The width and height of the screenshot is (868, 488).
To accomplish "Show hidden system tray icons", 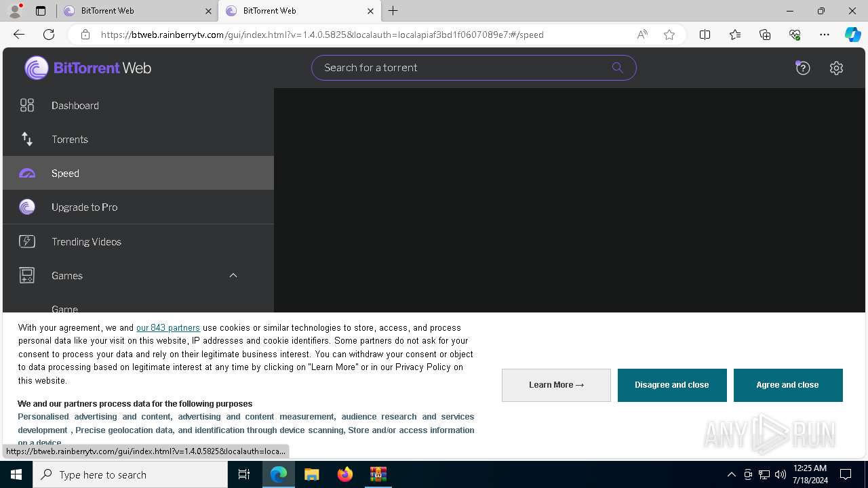I will pos(731,474).
